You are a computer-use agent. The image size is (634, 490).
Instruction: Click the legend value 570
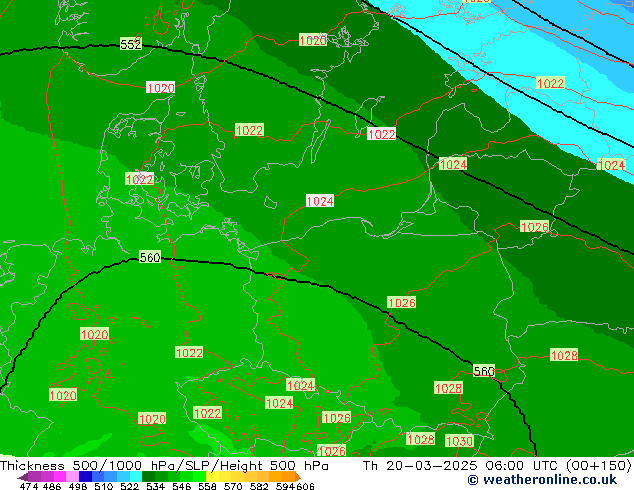click(233, 486)
